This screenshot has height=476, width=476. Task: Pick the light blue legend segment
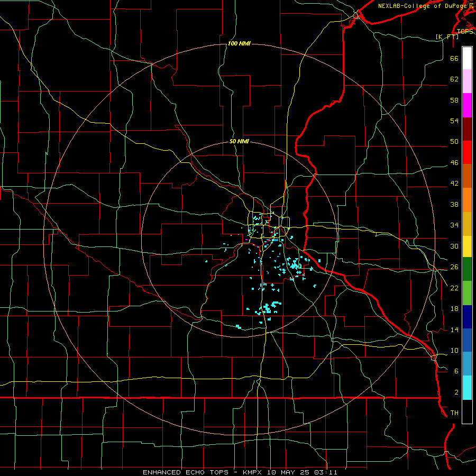[x=467, y=364]
